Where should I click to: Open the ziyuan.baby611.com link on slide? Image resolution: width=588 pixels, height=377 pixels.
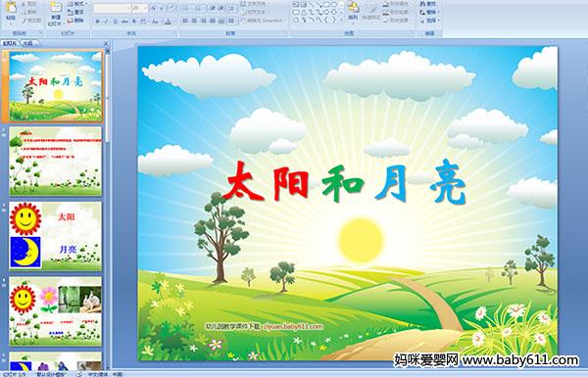pos(293,326)
